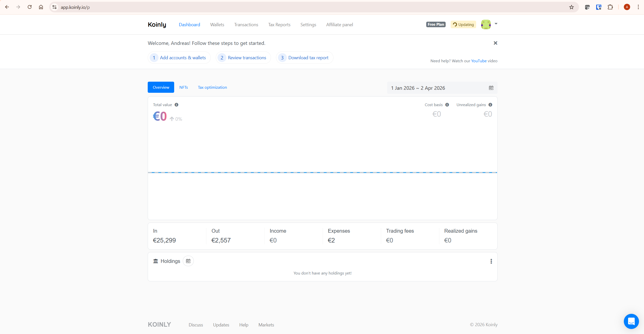Viewport: 644px width, 334px height.
Task: Click the Total value info icon
Action: (176, 105)
